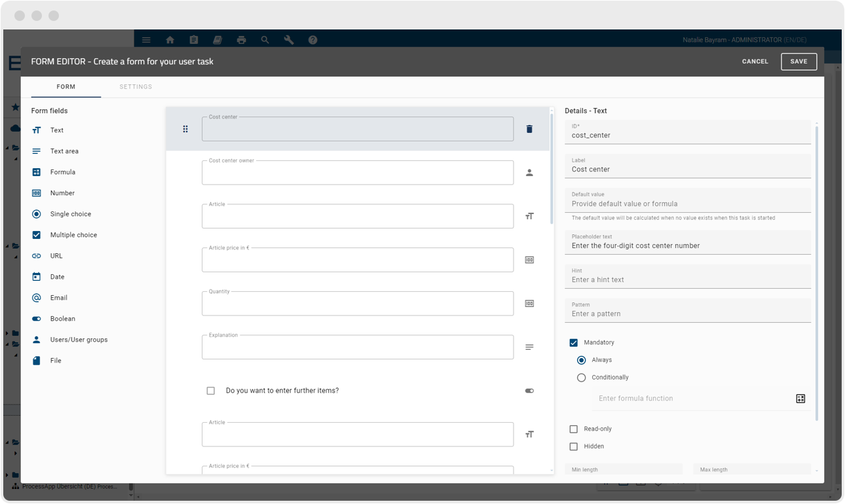The height and width of the screenshot is (504, 845).
Task: Open the search magnifier icon in toolbar
Action: click(x=265, y=40)
